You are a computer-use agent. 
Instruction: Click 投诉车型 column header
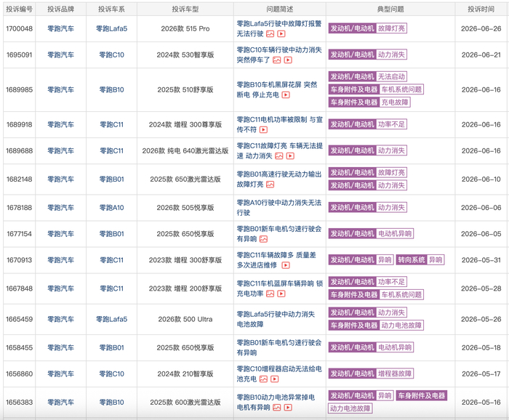click(185, 9)
